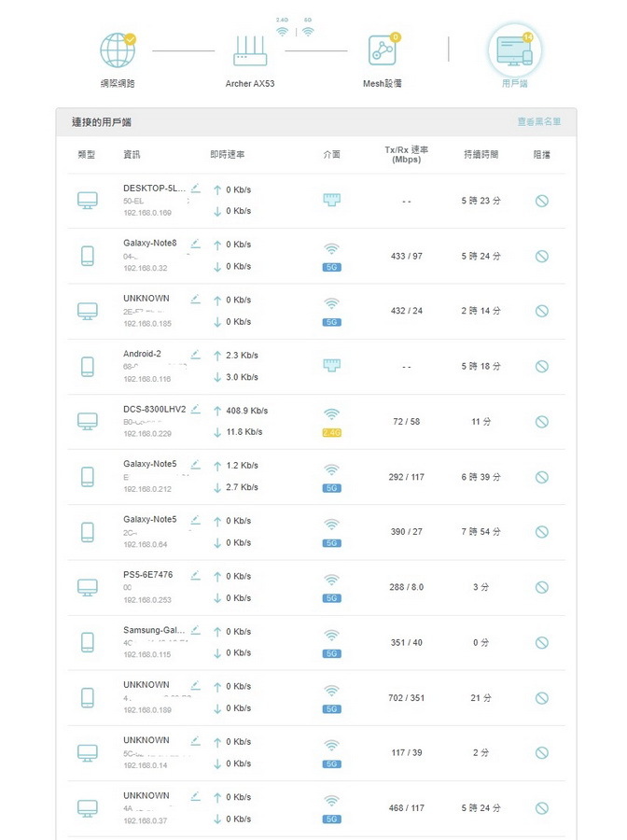Click the 類型 column header

pyautogui.click(x=86, y=154)
